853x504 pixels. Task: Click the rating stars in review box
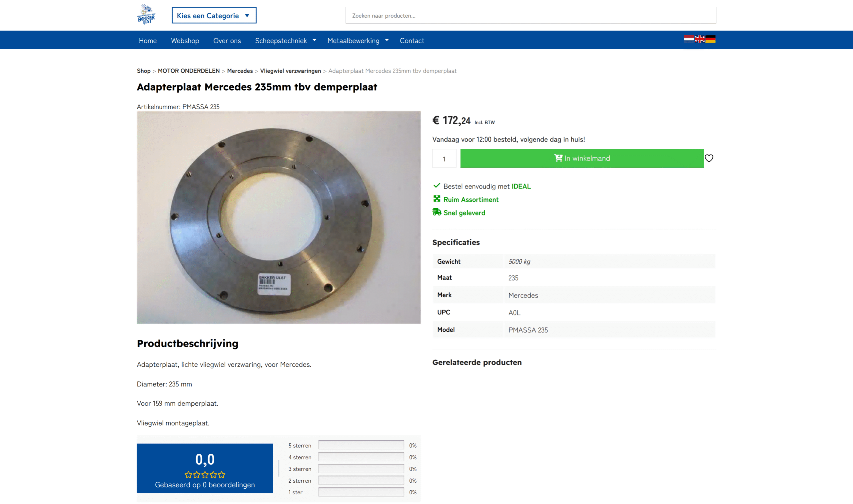(205, 474)
